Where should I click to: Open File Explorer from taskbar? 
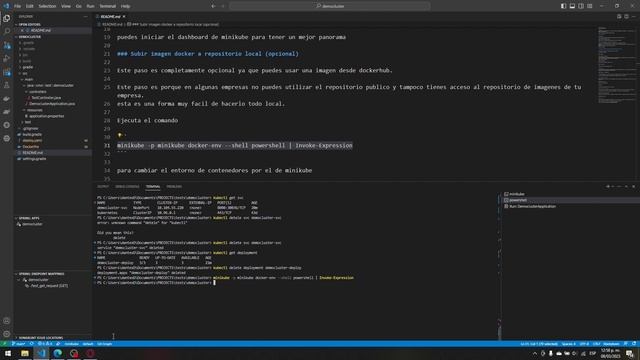[x=25, y=353]
